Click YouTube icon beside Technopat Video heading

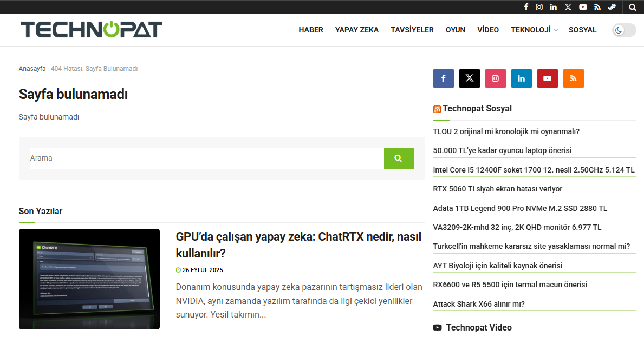(438, 327)
